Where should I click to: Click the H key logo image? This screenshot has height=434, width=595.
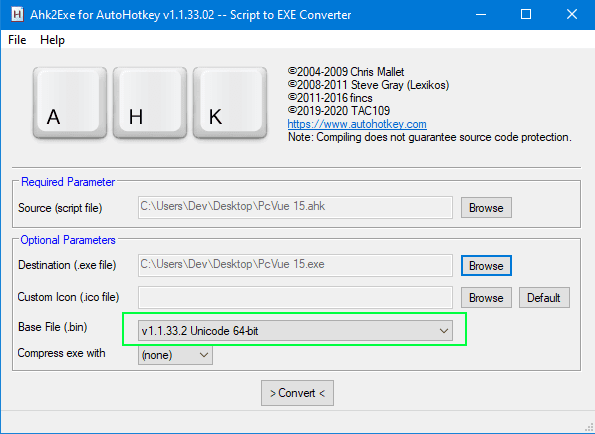(x=150, y=103)
